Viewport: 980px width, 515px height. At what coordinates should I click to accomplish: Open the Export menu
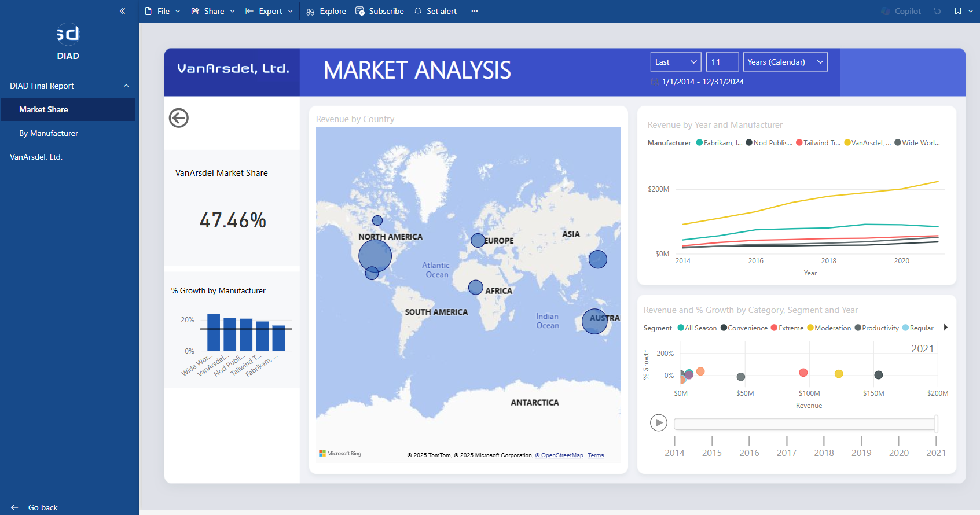point(269,11)
